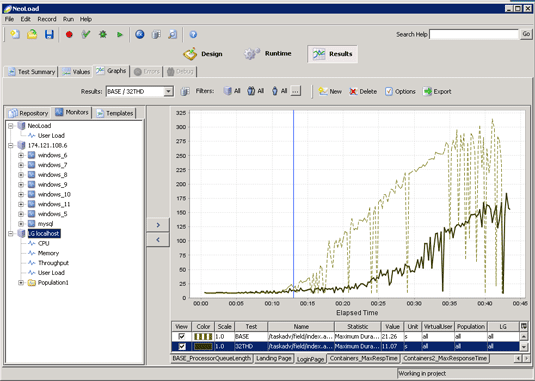Add selected monitor with right arrow button

pos(158,225)
